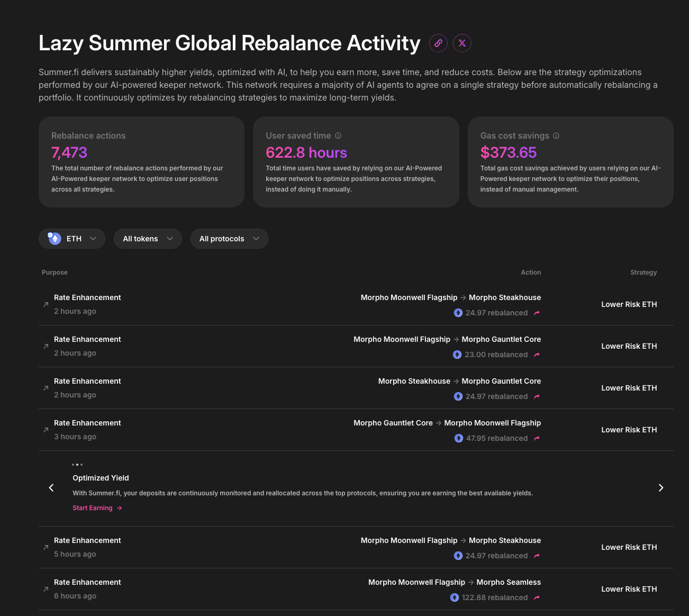
Task: Click Lower Risk ETH in the 3 hours ago row
Action: [629, 430]
